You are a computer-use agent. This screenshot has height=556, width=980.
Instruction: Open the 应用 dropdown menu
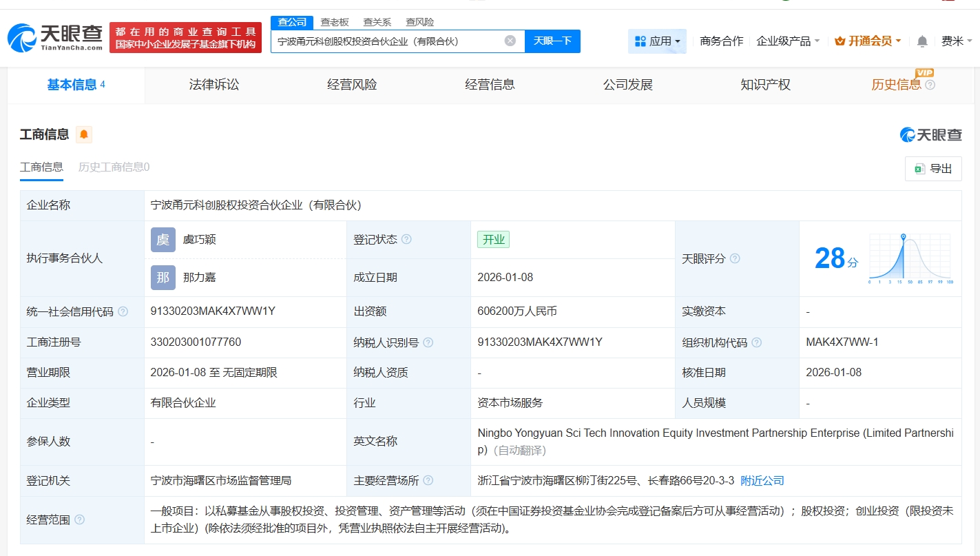(657, 41)
